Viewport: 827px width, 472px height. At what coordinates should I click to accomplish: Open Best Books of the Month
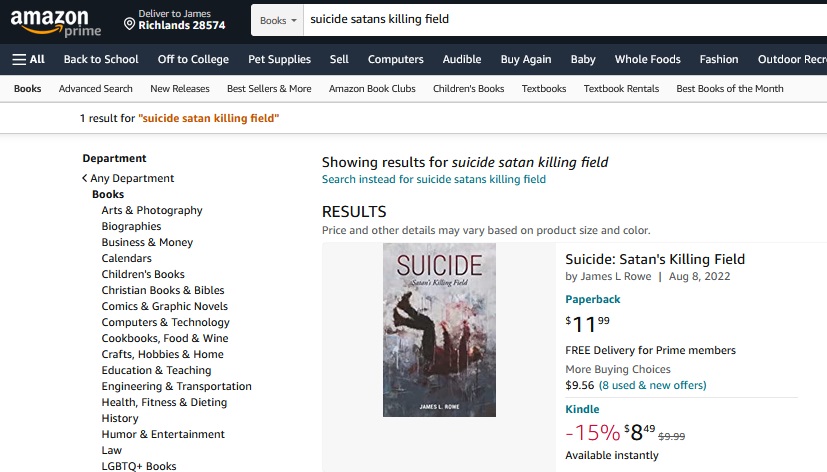coord(730,88)
